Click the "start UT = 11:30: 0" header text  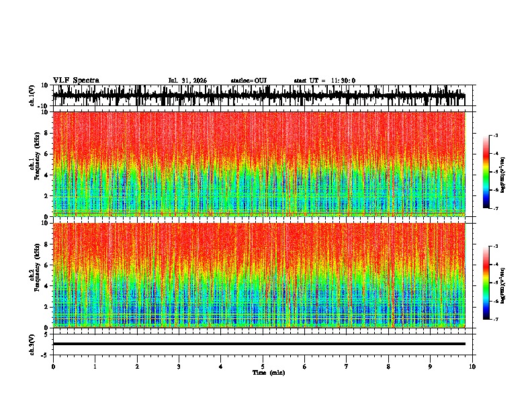click(324, 81)
